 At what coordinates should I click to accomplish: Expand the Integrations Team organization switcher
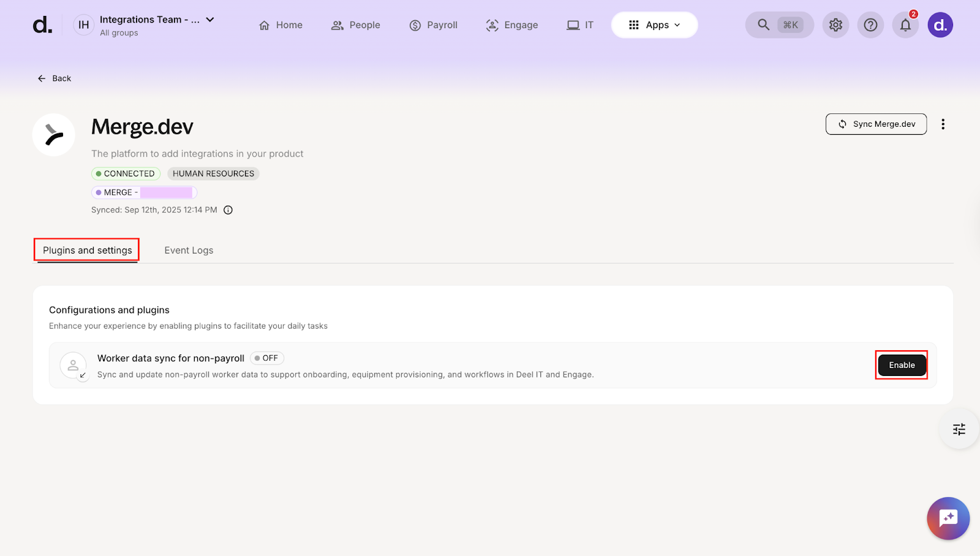point(210,20)
